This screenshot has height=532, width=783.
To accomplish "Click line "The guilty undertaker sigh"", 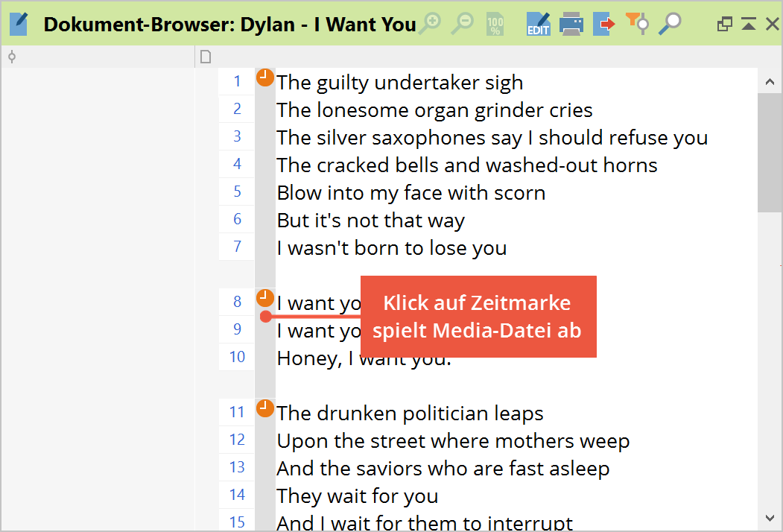I will click(400, 83).
